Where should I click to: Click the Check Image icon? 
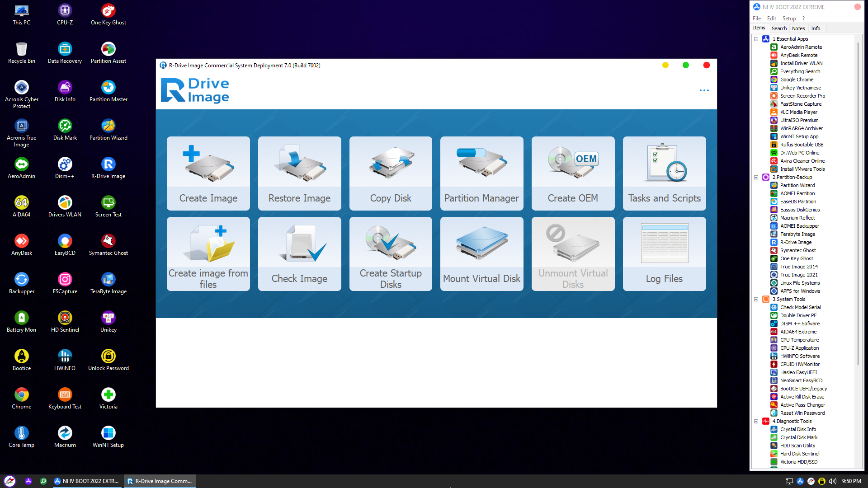pos(299,254)
